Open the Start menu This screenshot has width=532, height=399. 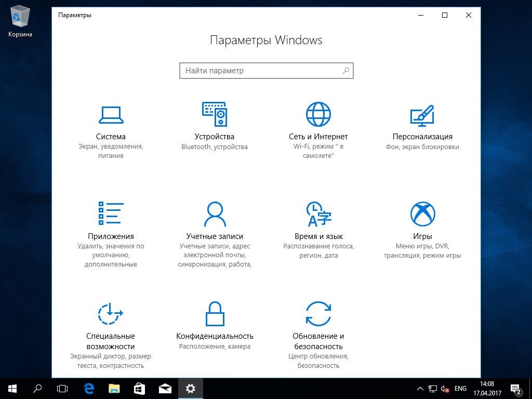(x=11, y=388)
